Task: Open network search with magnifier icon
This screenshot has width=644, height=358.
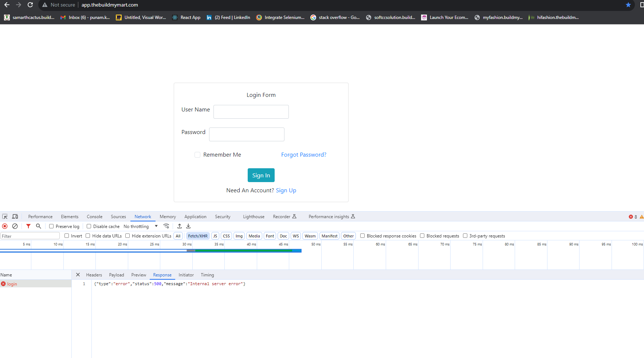Action: [38, 226]
